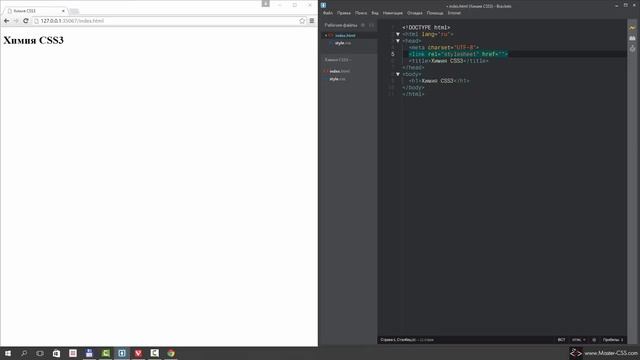Click the floppy disk taskbar icon
This screenshot has height=360, width=640.
coord(89,353)
